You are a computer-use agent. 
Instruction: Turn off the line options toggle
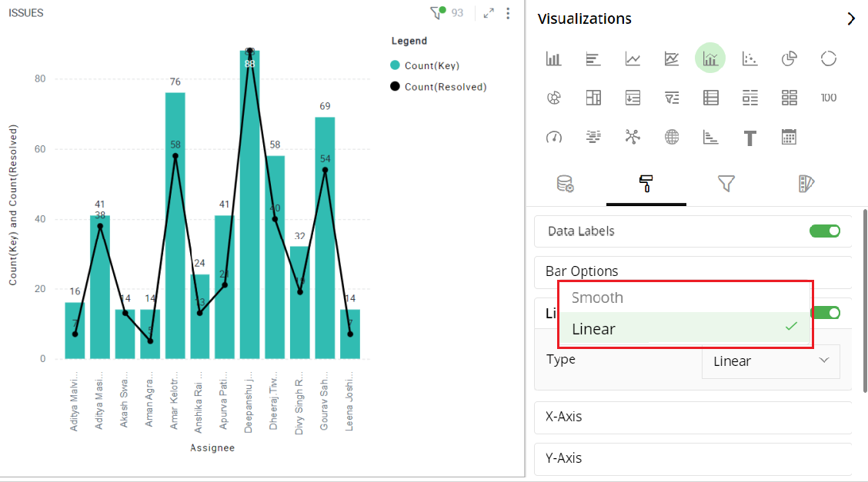pyautogui.click(x=827, y=313)
